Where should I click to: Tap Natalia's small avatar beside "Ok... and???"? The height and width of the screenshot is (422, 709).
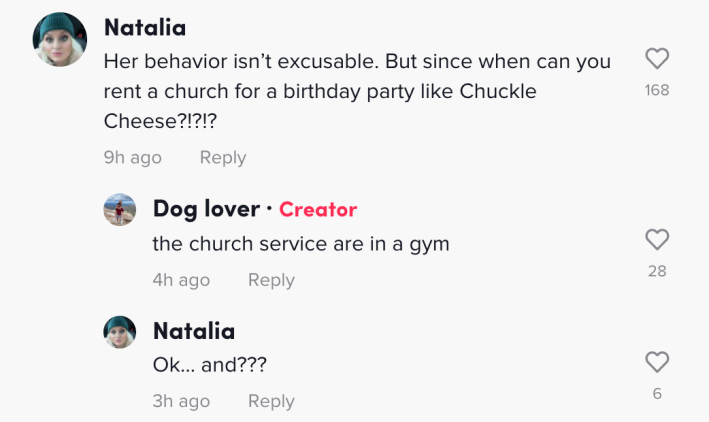(120, 332)
